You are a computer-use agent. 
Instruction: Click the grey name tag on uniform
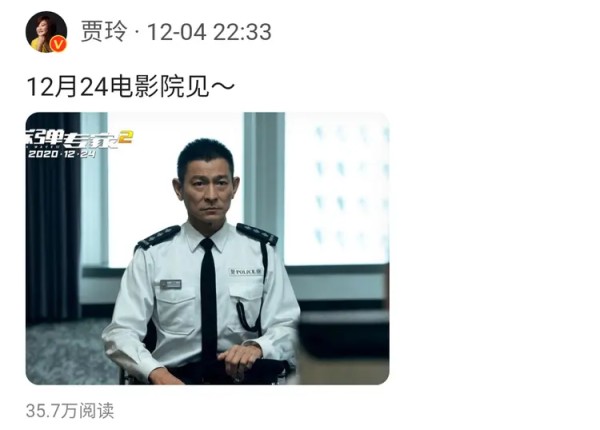[x=171, y=284]
